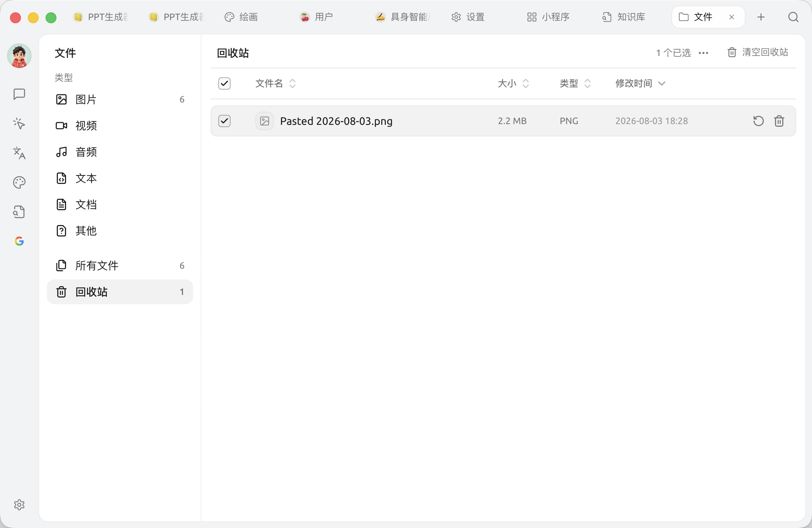
Task: Switch to the 绘画 tab
Action: pyautogui.click(x=241, y=17)
